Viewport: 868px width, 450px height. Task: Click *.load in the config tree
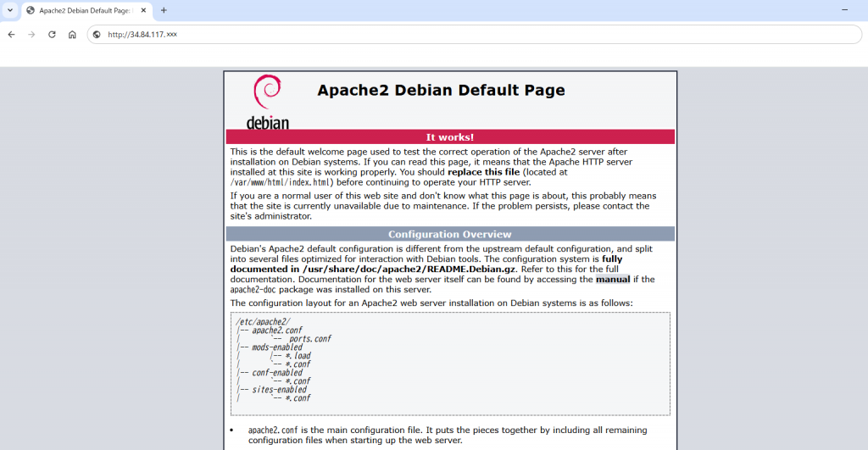click(298, 356)
